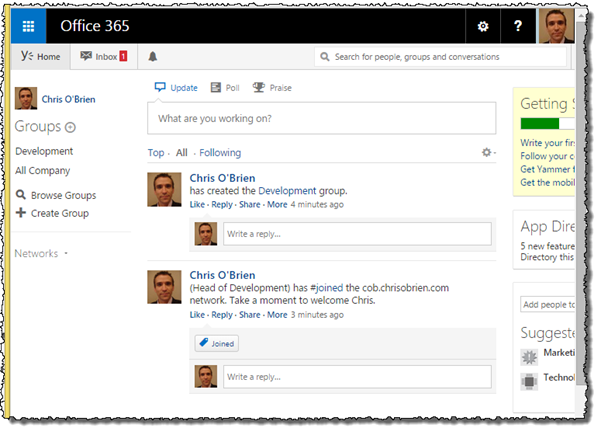Viewport: 601px width, 435px height.
Task: Click the vertical scrollbar
Action: (580, 203)
